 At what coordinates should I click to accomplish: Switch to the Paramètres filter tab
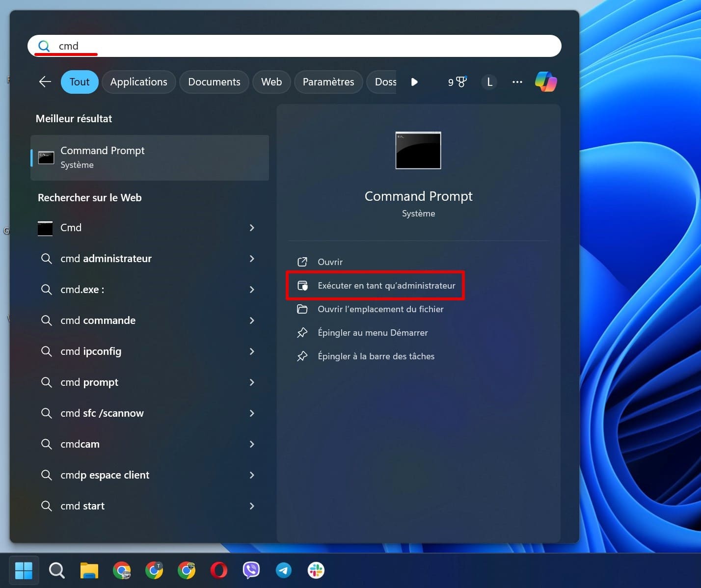point(328,82)
